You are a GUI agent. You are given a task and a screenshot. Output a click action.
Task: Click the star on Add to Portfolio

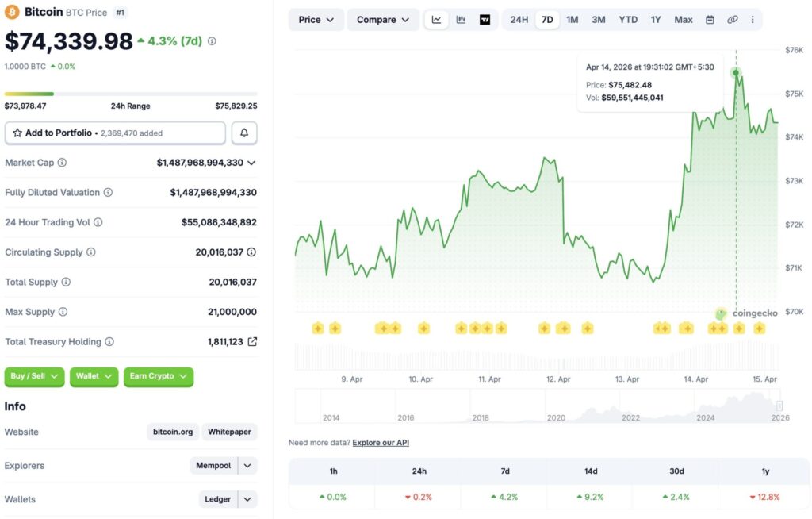click(x=17, y=133)
